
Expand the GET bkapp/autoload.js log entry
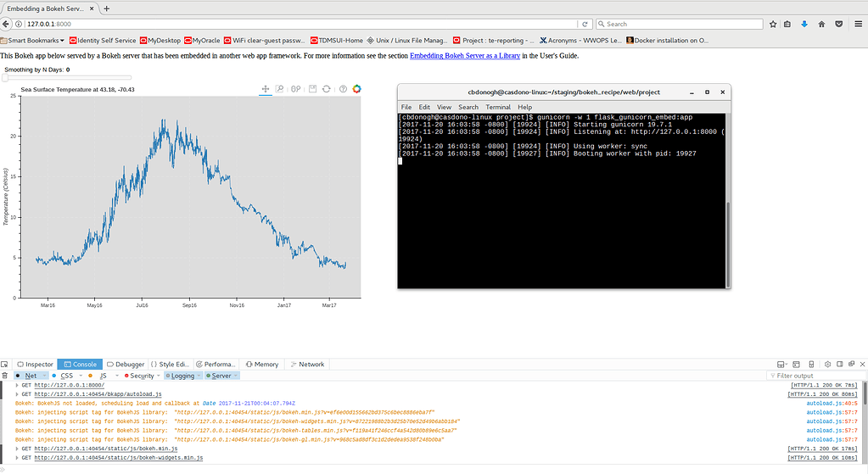[x=17, y=394]
